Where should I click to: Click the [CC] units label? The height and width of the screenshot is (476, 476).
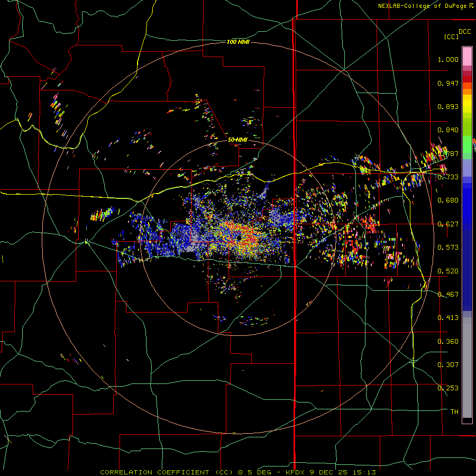pyautogui.click(x=451, y=36)
